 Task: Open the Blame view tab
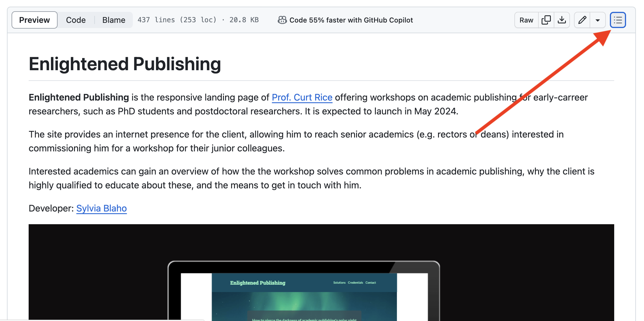[x=114, y=20]
